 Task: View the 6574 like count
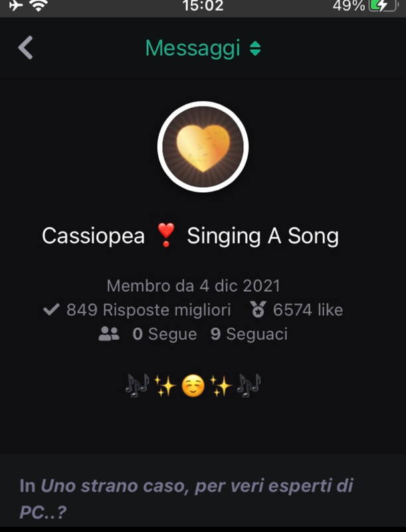(x=308, y=310)
